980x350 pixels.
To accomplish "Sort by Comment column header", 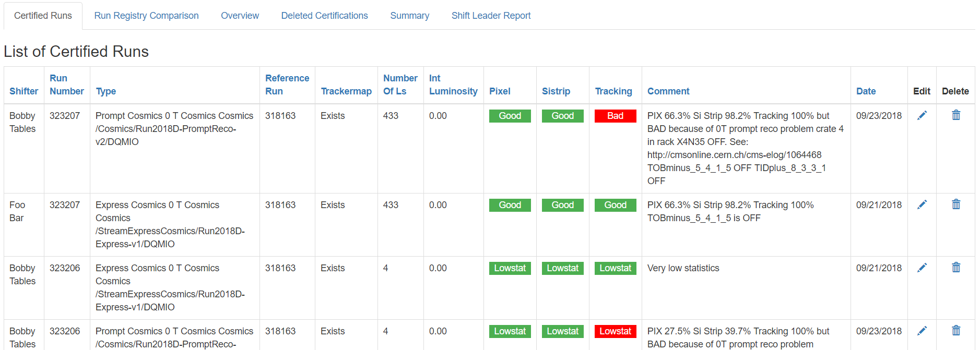I will pyautogui.click(x=668, y=91).
